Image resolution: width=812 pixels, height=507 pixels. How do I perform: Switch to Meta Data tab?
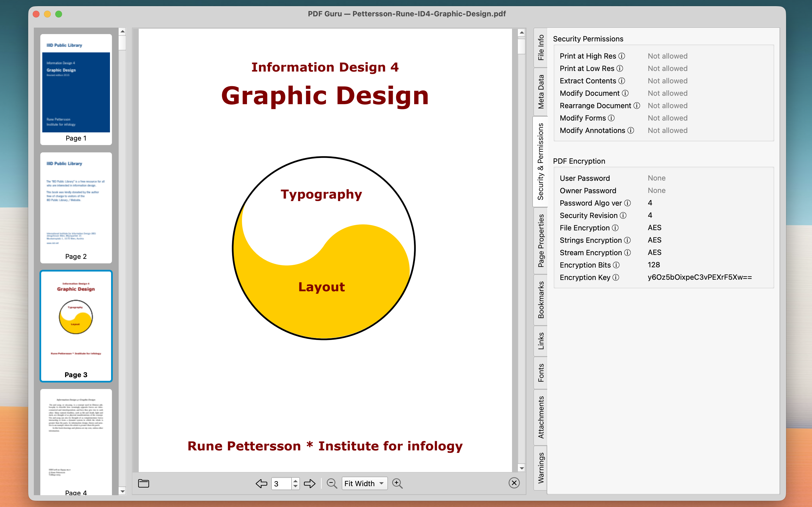pos(540,92)
